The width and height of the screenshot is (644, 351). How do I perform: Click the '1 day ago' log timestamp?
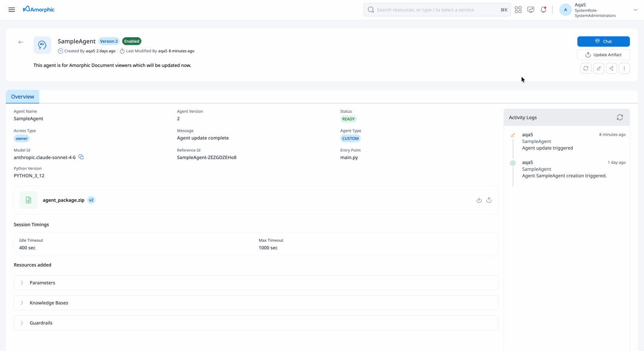pyautogui.click(x=617, y=162)
